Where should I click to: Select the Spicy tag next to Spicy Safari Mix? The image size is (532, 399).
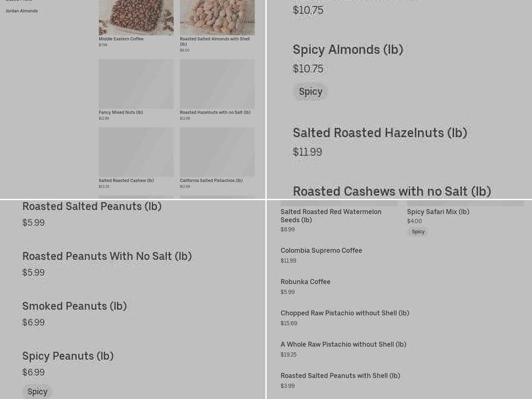coord(418,231)
